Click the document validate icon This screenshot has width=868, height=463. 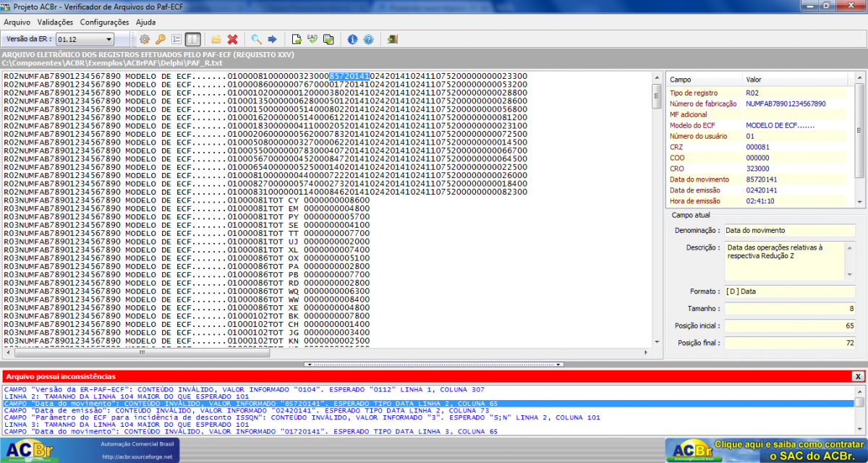click(297, 39)
